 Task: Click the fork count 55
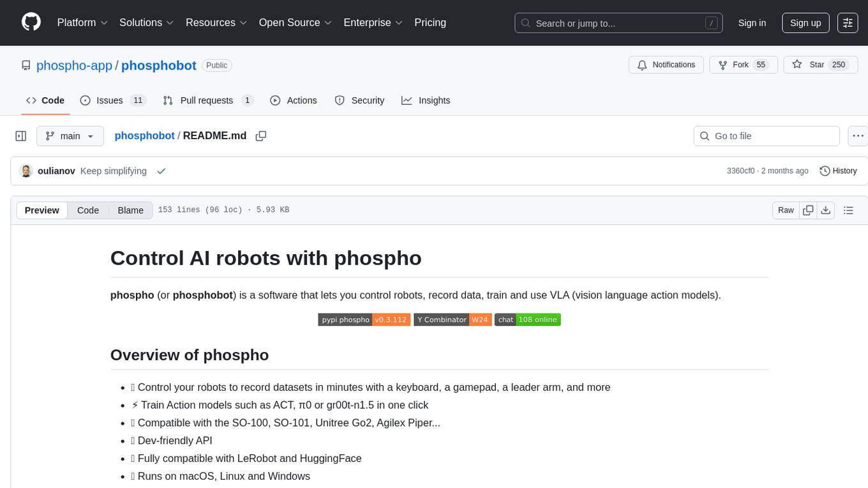point(760,65)
